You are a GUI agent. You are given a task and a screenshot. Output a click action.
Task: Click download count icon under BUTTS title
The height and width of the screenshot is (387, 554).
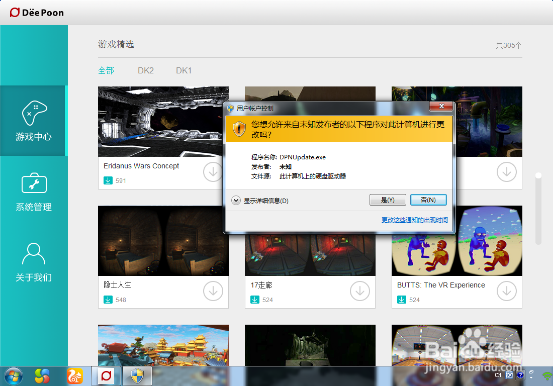tap(401, 300)
